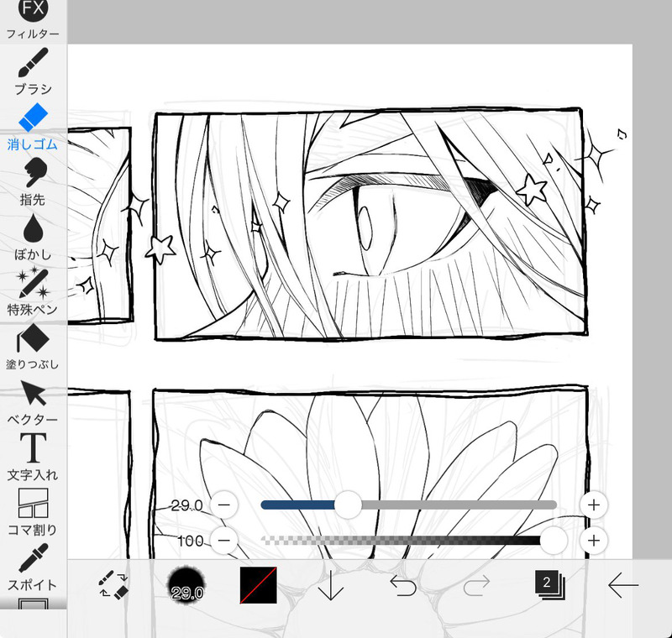The image size is (672, 638).
Task: Tap the back arrow to exit canvas
Action: coord(623,585)
